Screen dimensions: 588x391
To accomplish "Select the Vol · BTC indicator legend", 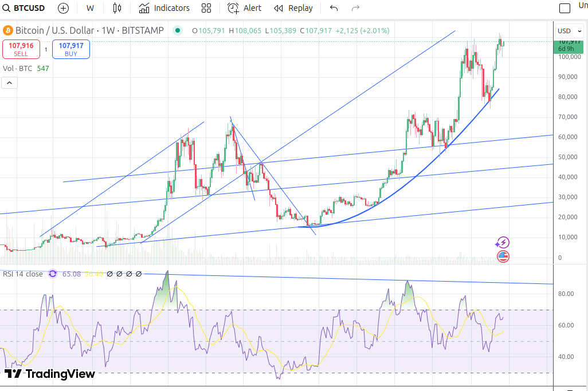I will tap(18, 69).
